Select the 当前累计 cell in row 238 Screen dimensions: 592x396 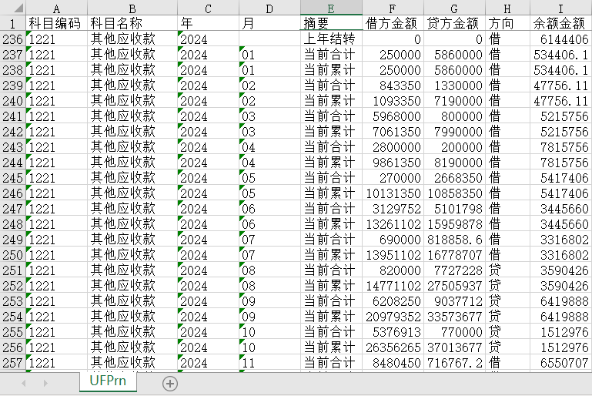[331, 70]
